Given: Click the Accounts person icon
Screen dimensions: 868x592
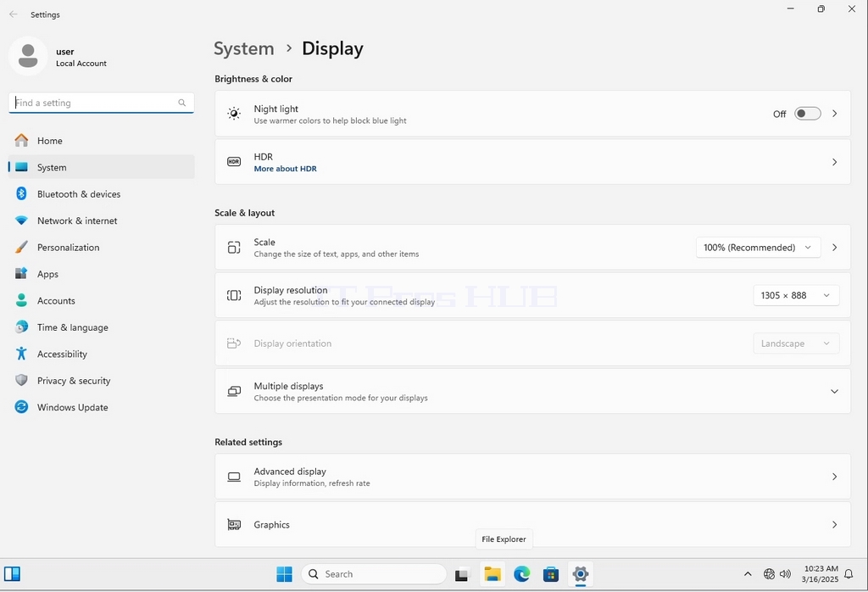Looking at the screenshot, I should (x=21, y=300).
